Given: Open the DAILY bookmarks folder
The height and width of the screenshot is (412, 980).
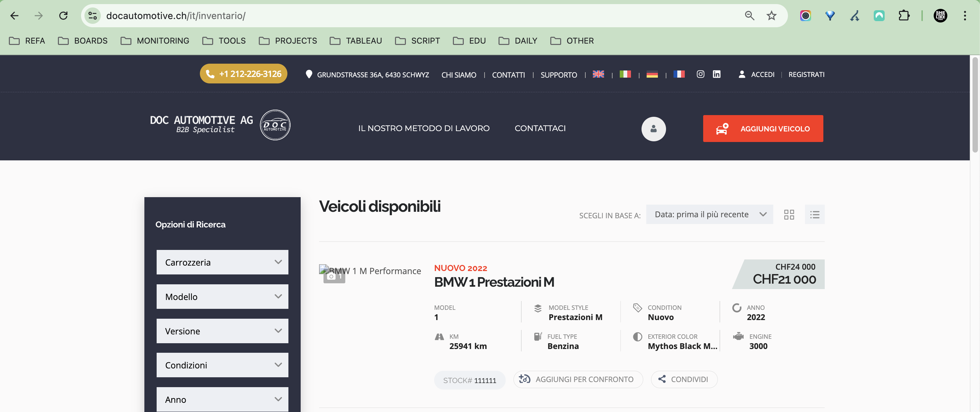Looking at the screenshot, I should pyautogui.click(x=518, y=41).
